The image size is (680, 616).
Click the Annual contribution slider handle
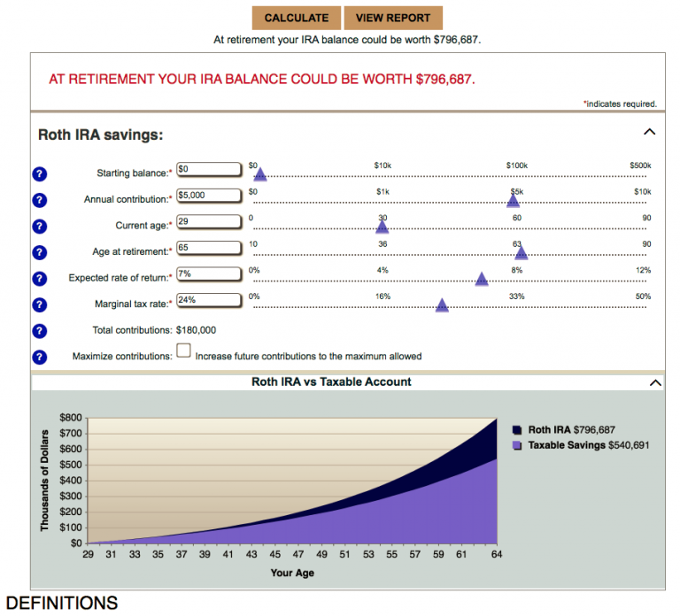click(x=513, y=201)
